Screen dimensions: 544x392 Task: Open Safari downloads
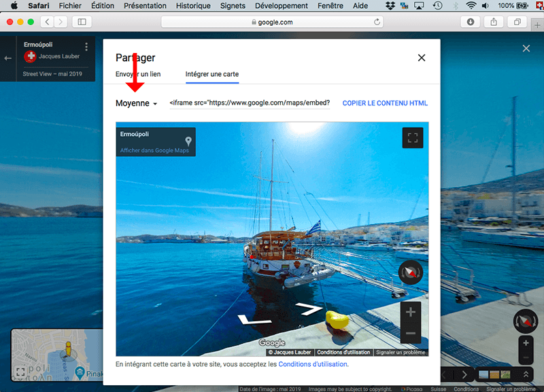470,22
